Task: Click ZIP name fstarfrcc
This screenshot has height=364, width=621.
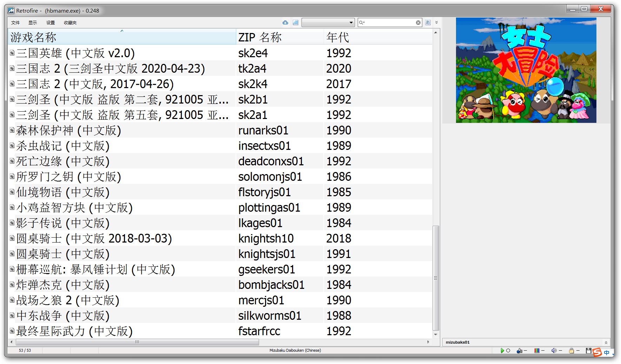Action: (x=259, y=331)
